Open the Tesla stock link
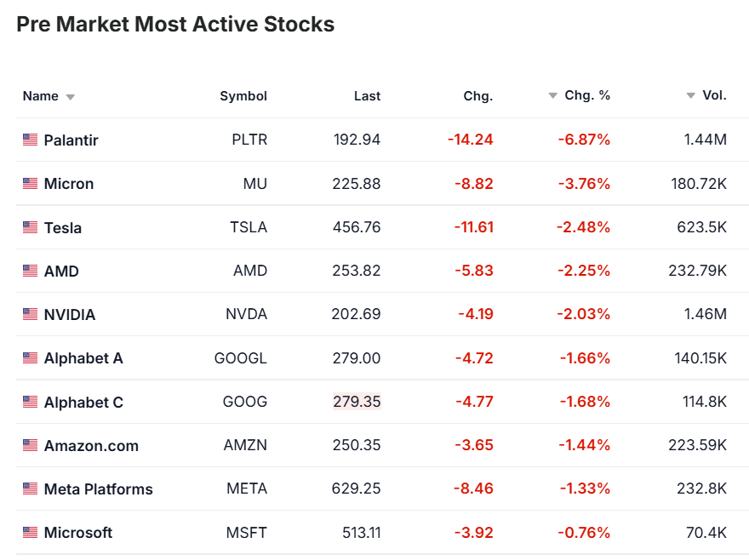Screen dimensions: 749x560 pyautogui.click(x=63, y=227)
